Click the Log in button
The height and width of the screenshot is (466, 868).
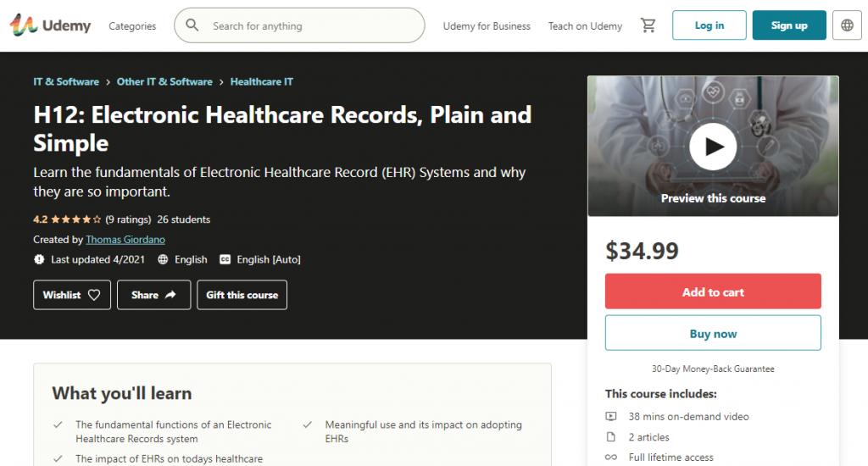pyautogui.click(x=709, y=25)
